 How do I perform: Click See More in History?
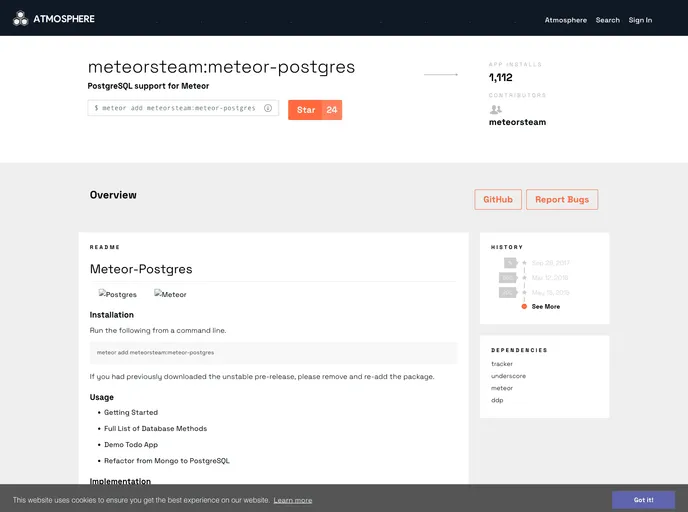(545, 307)
